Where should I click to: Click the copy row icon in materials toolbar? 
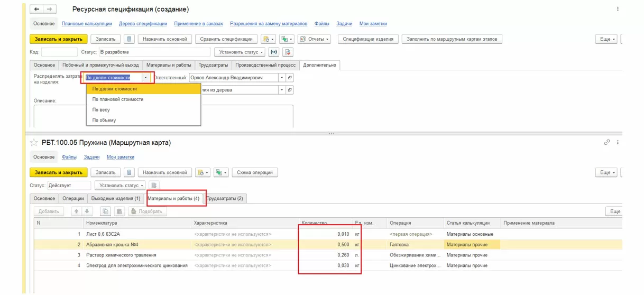(x=105, y=211)
